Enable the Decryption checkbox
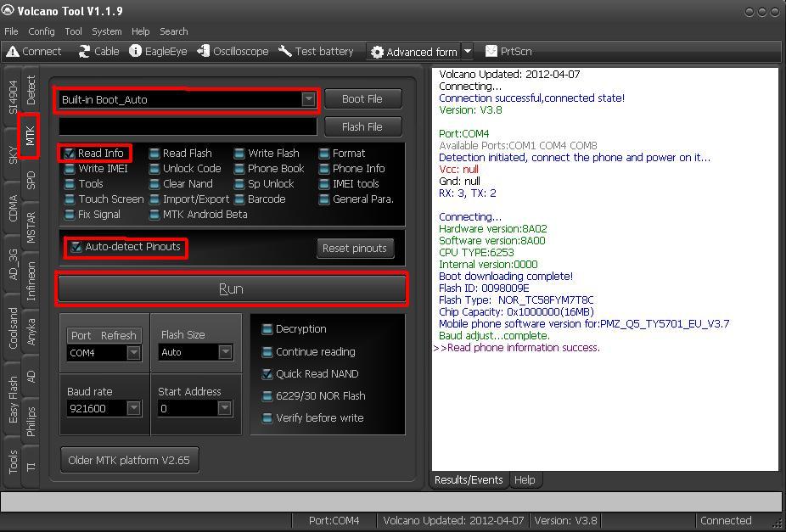 267,329
